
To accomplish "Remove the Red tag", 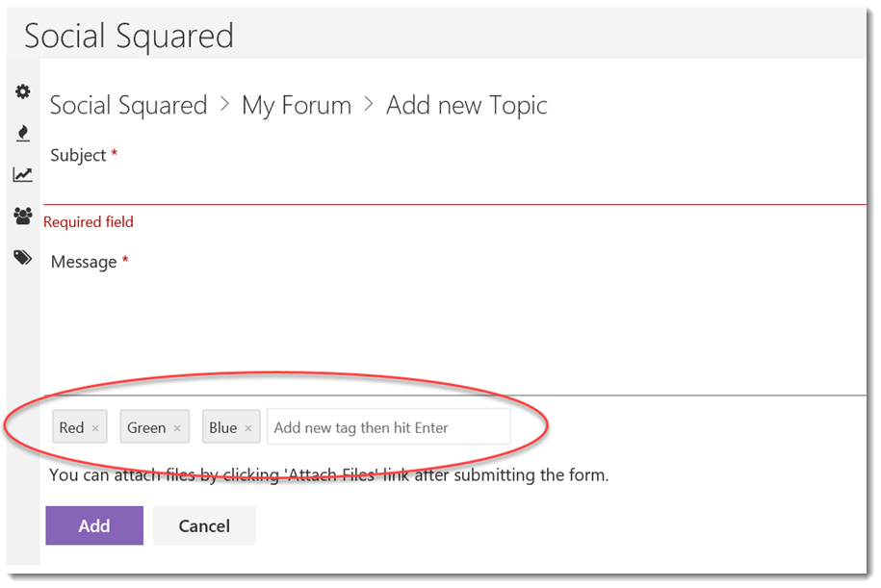I will pyautogui.click(x=95, y=428).
